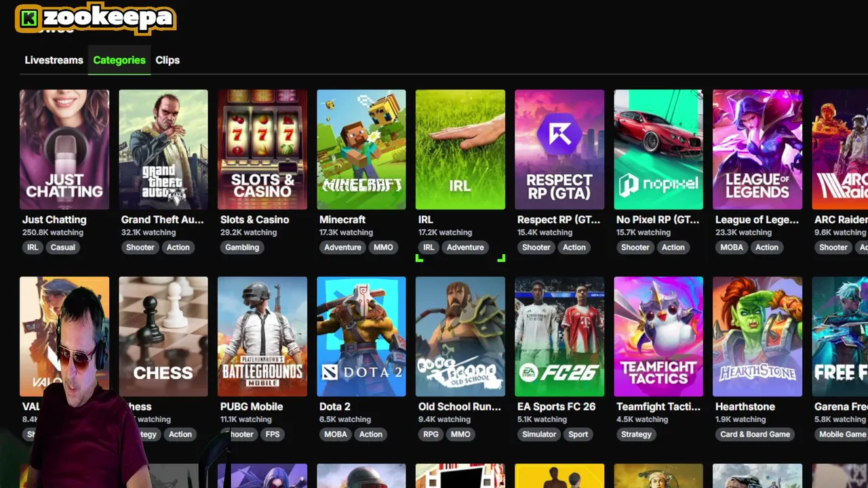Select the Mobile Game tag
Image resolution: width=868 pixels, height=488 pixels.
842,434
